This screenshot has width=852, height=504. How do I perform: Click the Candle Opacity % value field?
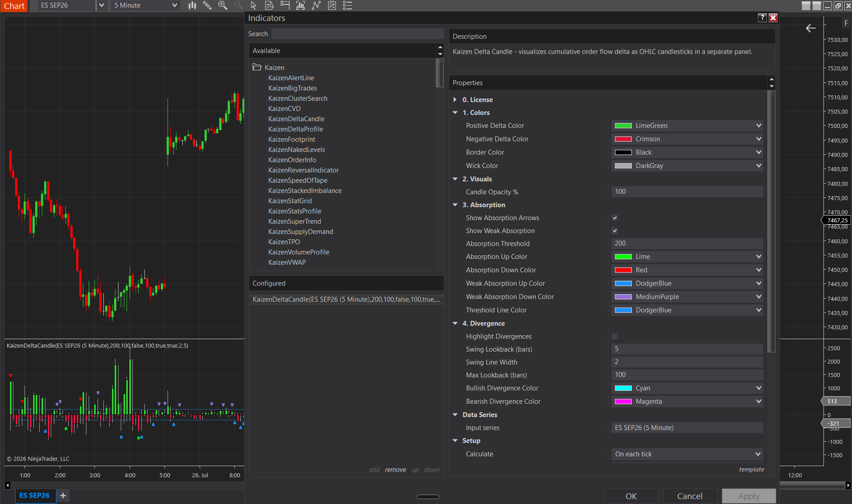687,192
